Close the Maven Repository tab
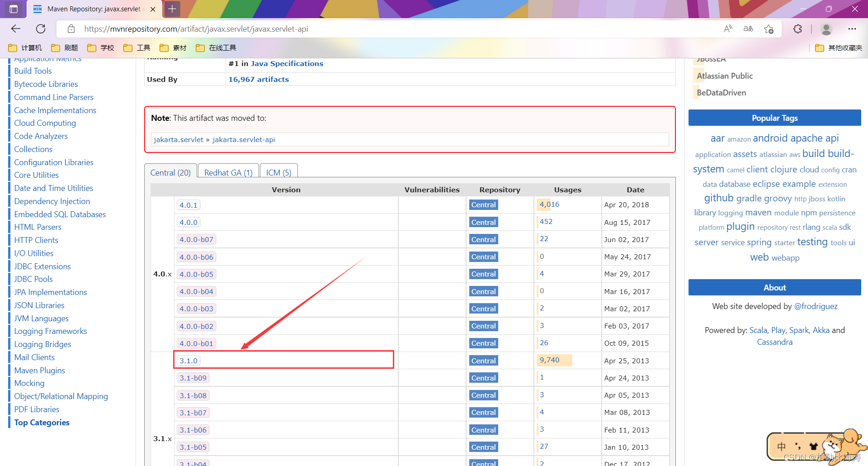868x466 pixels. coord(153,9)
